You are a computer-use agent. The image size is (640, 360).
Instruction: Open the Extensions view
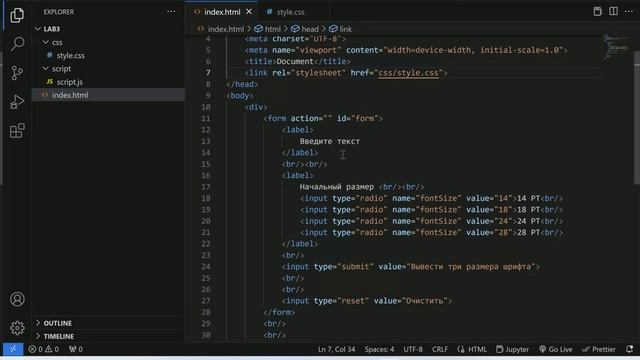point(17,131)
